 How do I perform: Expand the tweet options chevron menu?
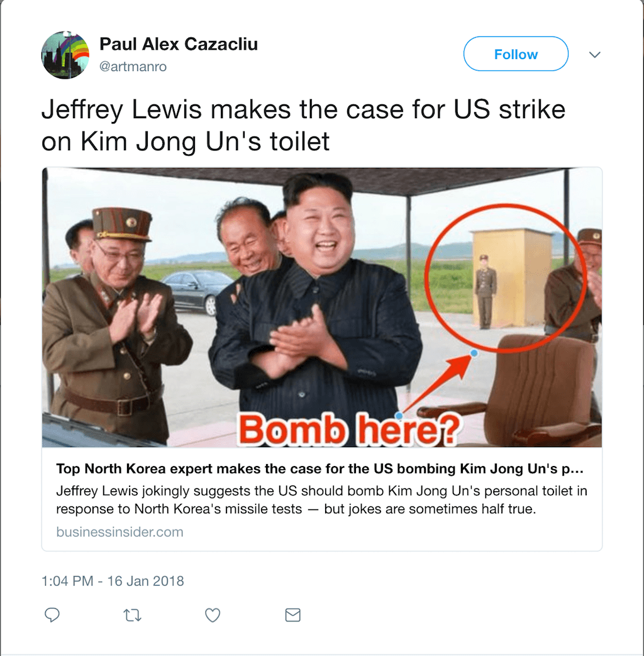(x=594, y=54)
